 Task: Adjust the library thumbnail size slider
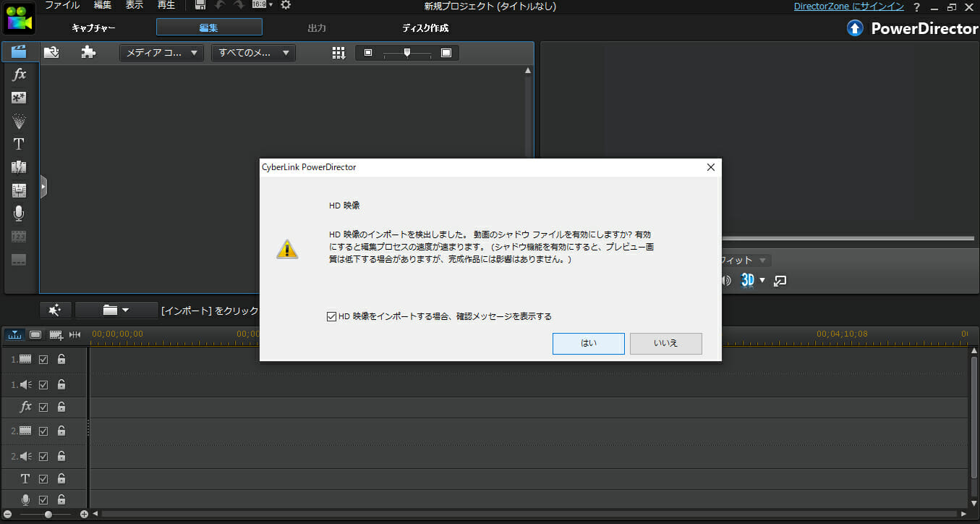[407, 53]
